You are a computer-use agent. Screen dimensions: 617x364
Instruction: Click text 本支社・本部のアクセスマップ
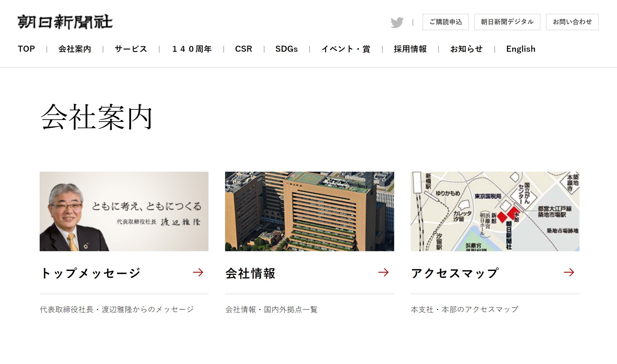pyautogui.click(x=464, y=310)
